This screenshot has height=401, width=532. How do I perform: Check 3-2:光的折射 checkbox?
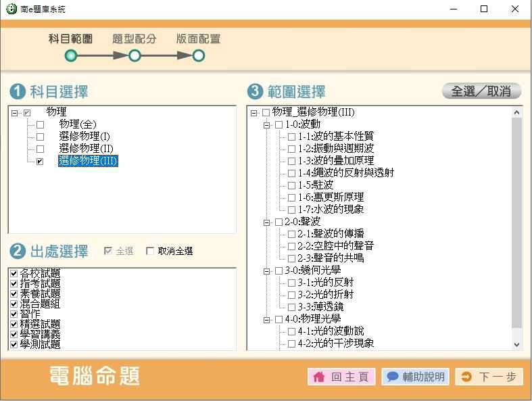pos(291,295)
